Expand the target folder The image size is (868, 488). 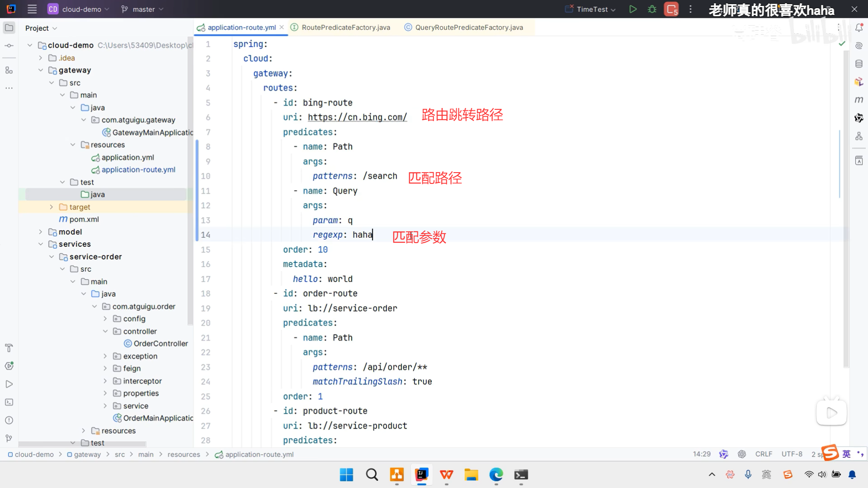[51, 207]
